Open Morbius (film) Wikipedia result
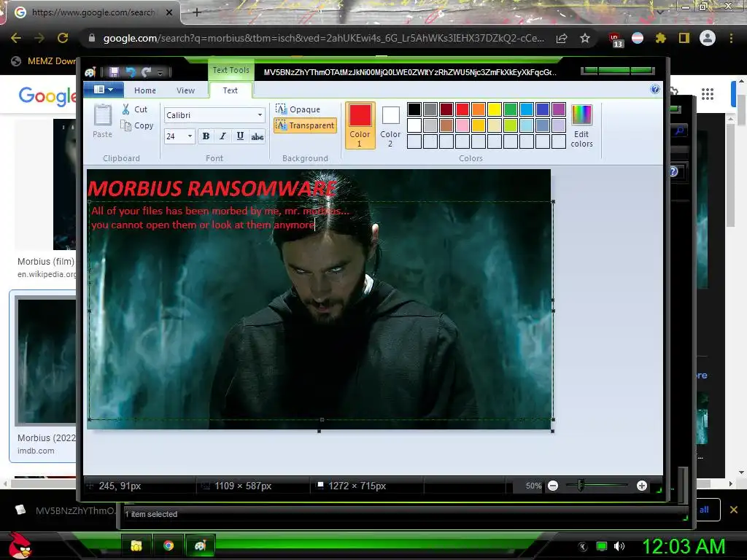Screen dimensions: 747x560 pos(46,262)
